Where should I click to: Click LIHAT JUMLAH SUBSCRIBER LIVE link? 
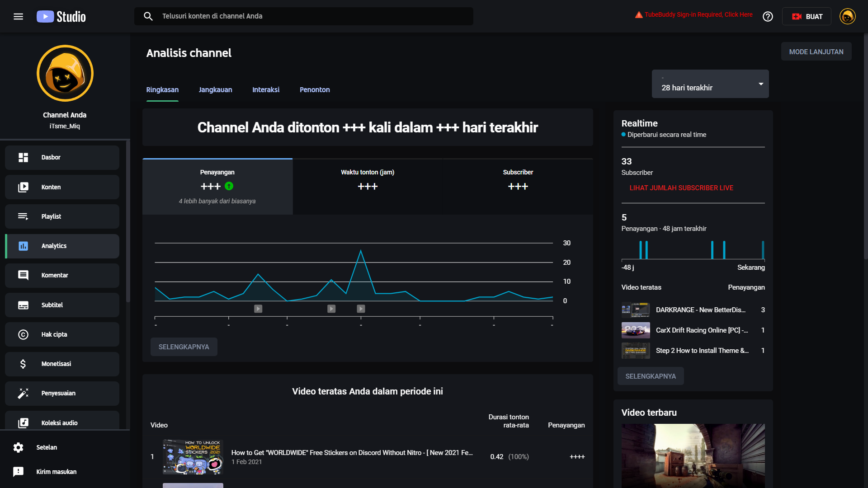[681, 188]
